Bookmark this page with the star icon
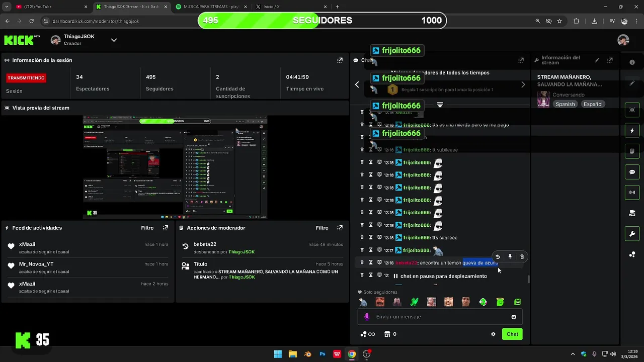644x362 pixels. 559,21
